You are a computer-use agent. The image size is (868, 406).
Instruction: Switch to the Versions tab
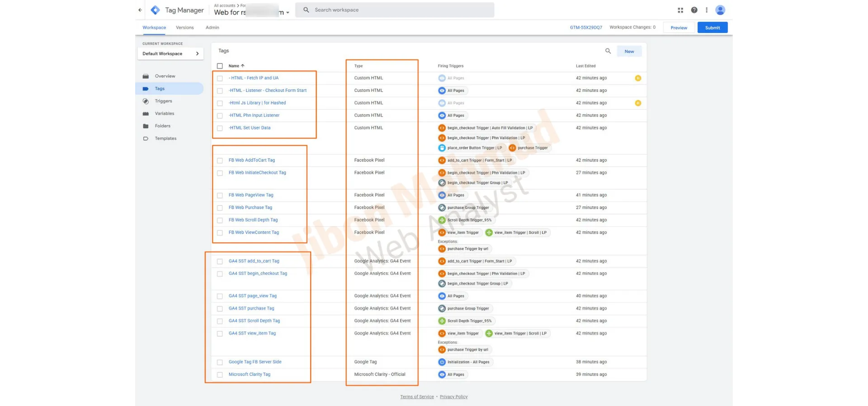pos(184,28)
